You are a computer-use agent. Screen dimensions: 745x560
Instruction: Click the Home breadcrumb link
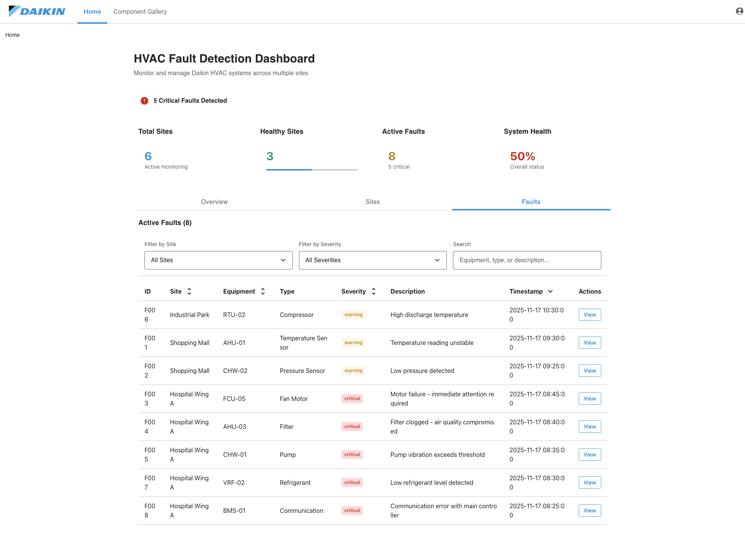[12, 35]
